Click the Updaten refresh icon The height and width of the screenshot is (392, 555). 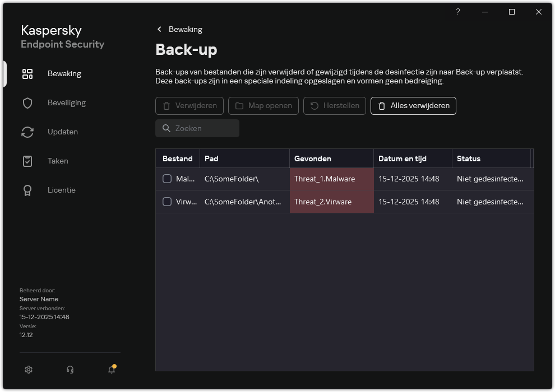pos(27,132)
